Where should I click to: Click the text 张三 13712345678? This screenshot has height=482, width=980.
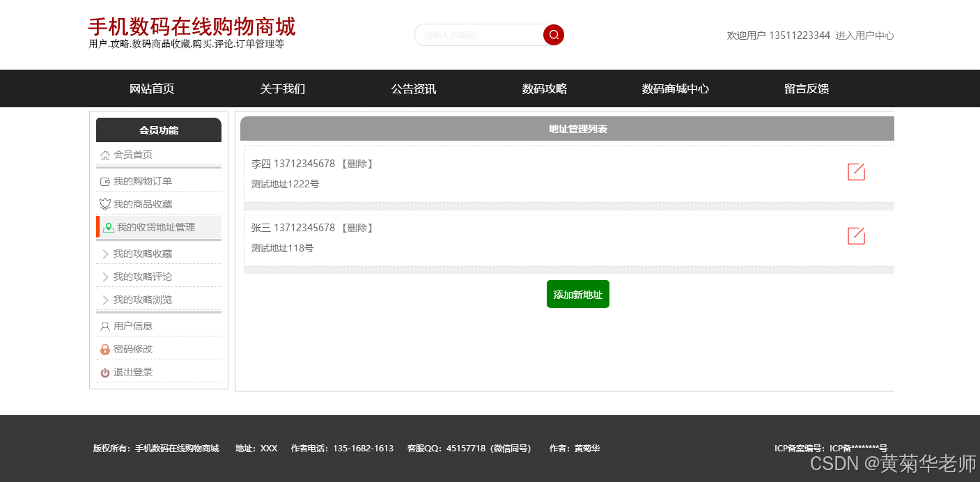pos(293,228)
